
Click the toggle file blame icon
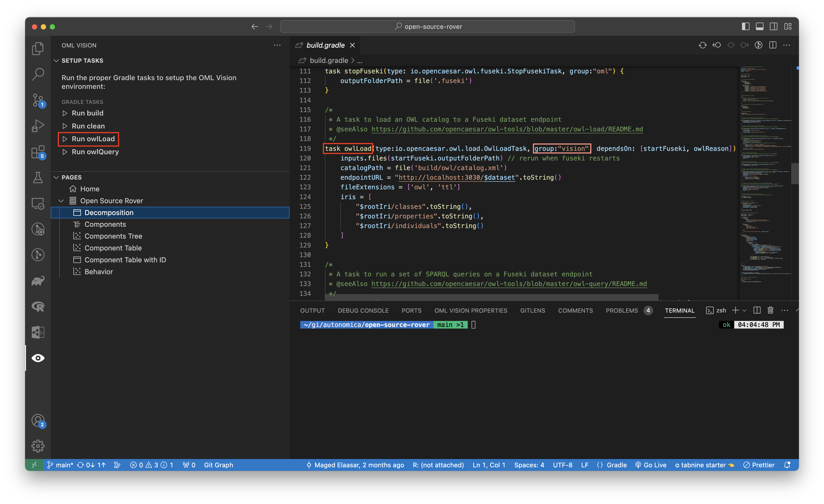click(x=758, y=45)
